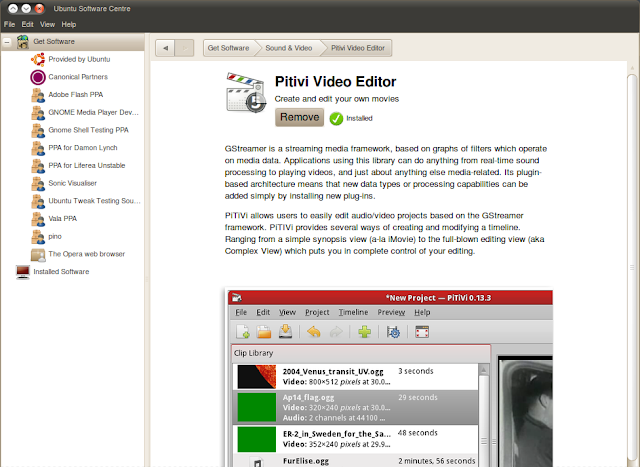Click the ER-2_in_Sweden clip thumbnail
Image resolution: width=640 pixels, height=467 pixels.
pos(257,439)
